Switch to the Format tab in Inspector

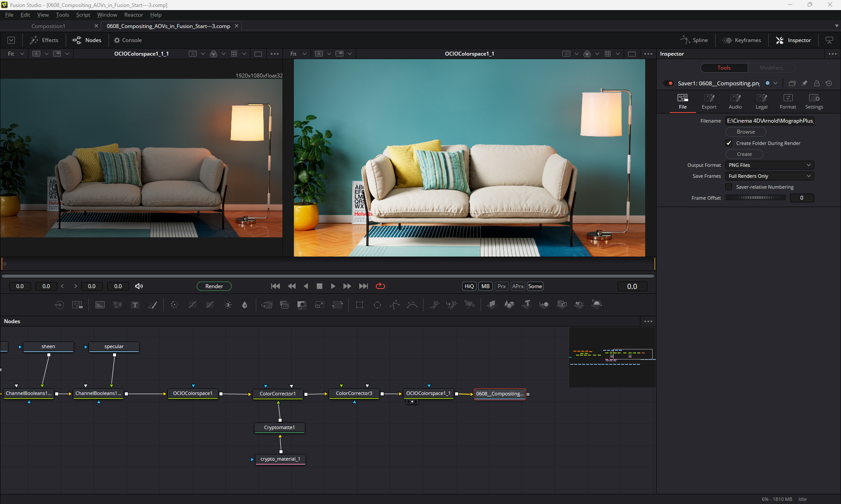(788, 101)
